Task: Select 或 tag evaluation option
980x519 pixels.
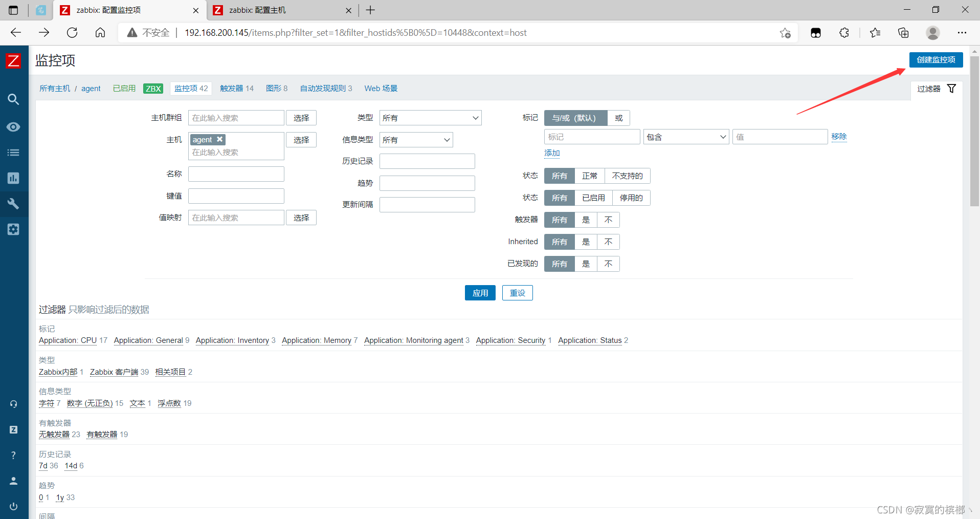Action: (619, 118)
